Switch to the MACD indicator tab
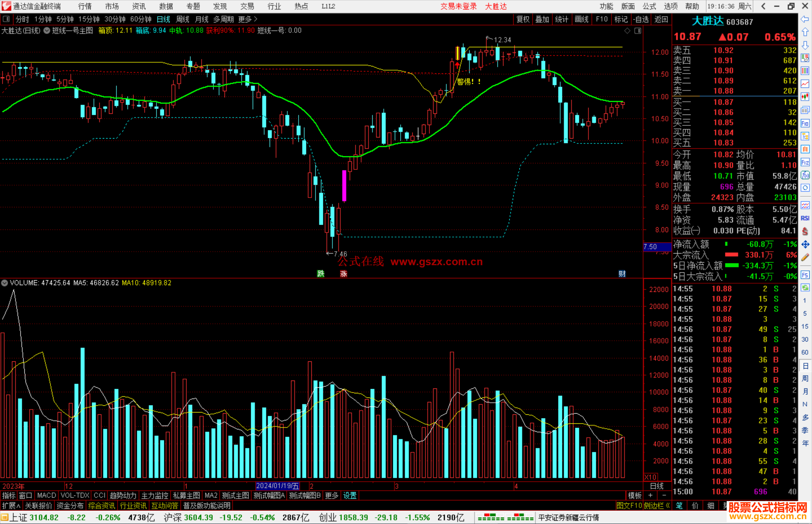The image size is (812, 524). point(46,495)
